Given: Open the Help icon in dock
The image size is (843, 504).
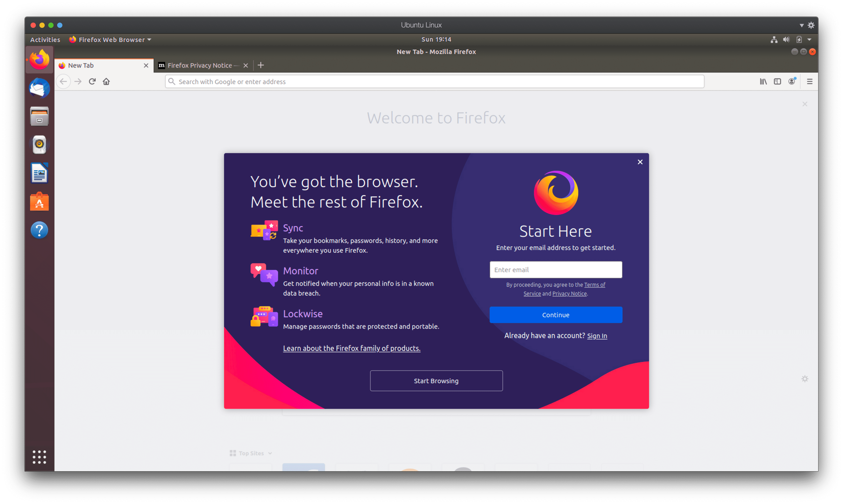Looking at the screenshot, I should pyautogui.click(x=39, y=230).
